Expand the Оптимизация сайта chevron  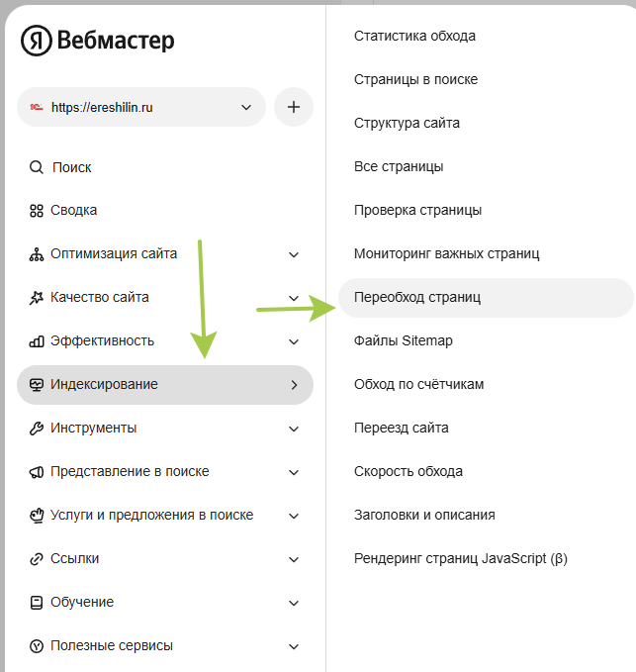click(294, 254)
